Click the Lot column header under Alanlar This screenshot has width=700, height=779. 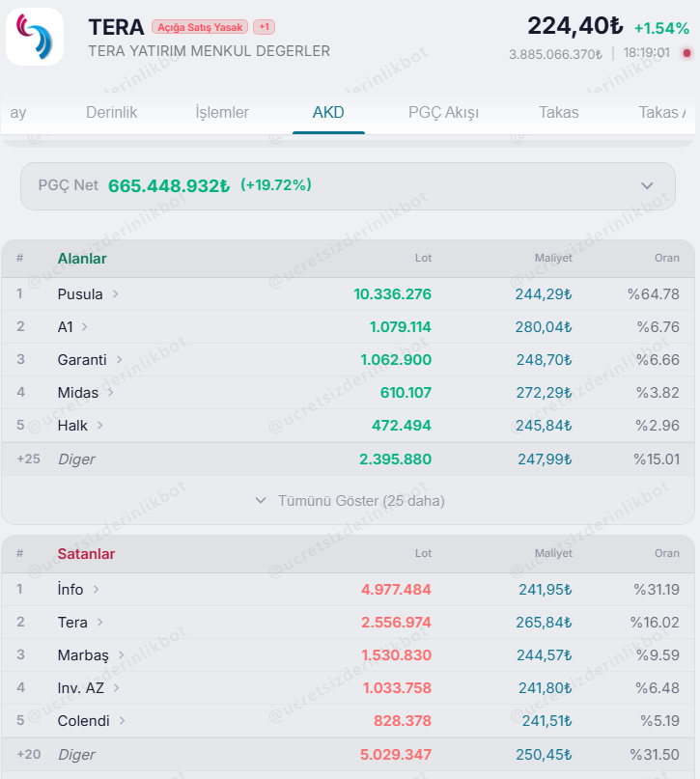click(423, 258)
